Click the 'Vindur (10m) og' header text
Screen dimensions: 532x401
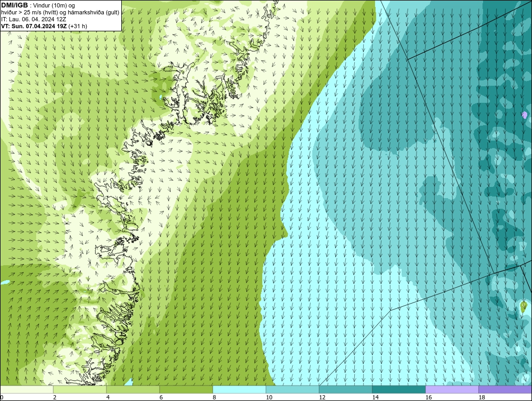pyautogui.click(x=54, y=5)
